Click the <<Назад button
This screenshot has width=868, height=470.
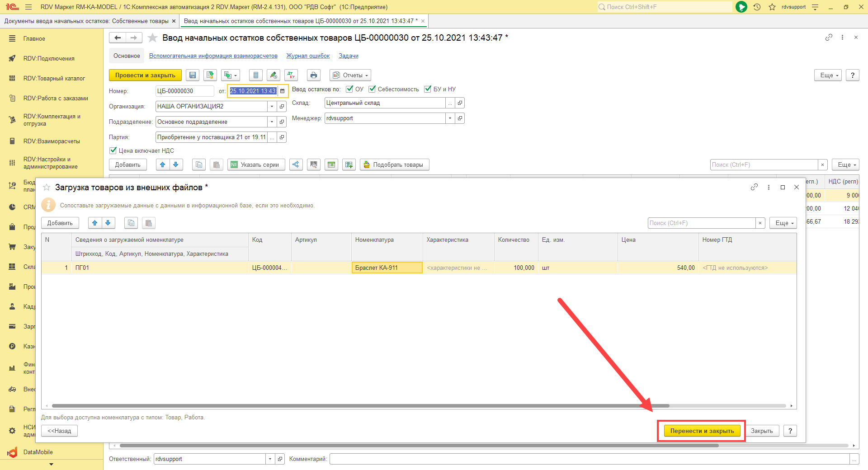point(59,431)
